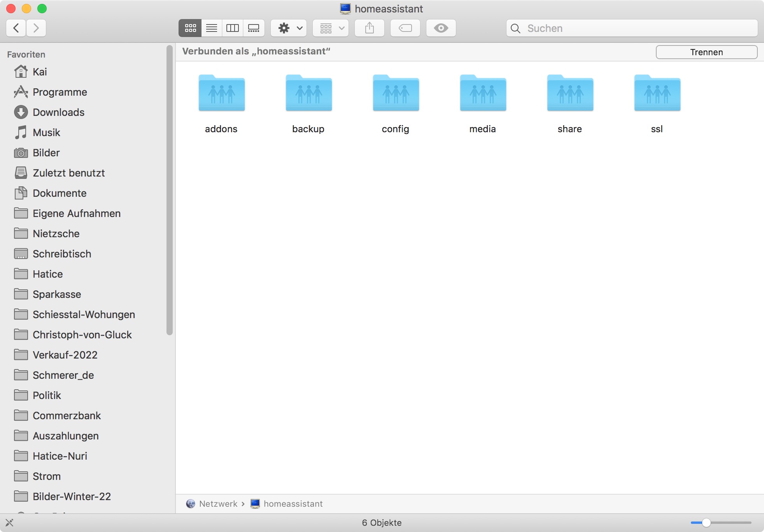The image size is (764, 532).
Task: Go back with left chevron
Action: [16, 28]
